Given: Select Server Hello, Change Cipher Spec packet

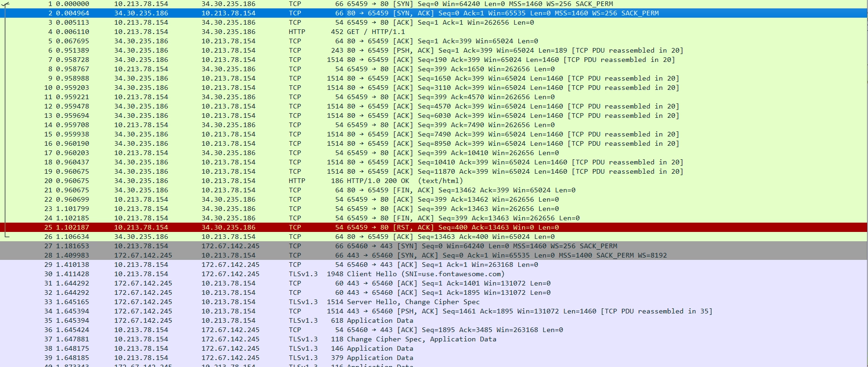Looking at the screenshot, I should (434, 302).
